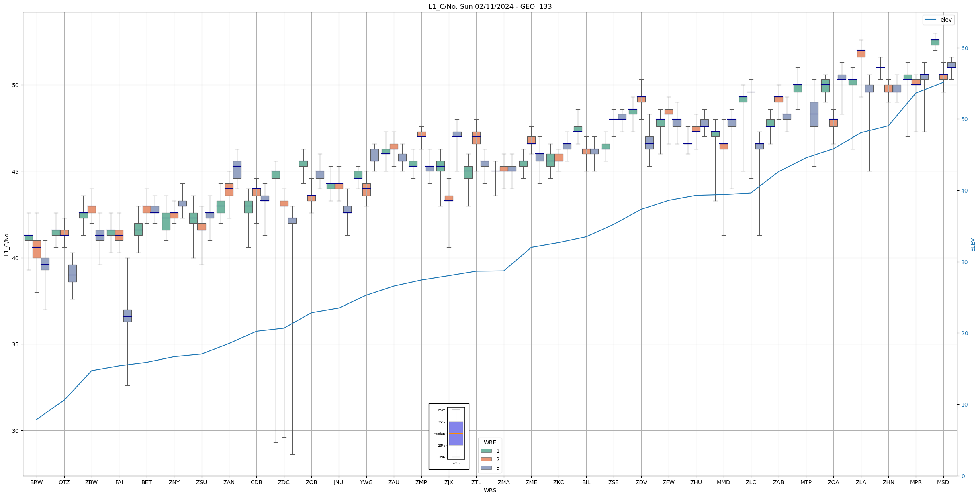This screenshot has width=980, height=497.
Task: Click the MSD x-axis station label
Action: pyautogui.click(x=943, y=482)
